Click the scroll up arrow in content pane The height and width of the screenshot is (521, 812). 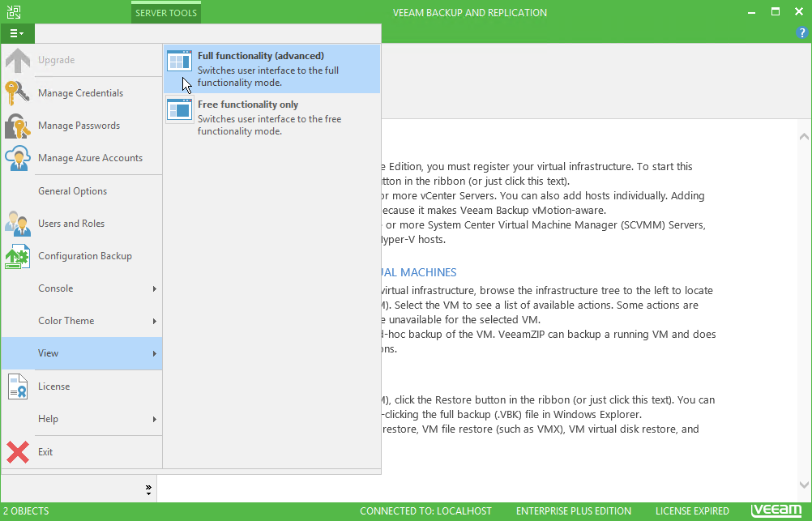point(804,137)
